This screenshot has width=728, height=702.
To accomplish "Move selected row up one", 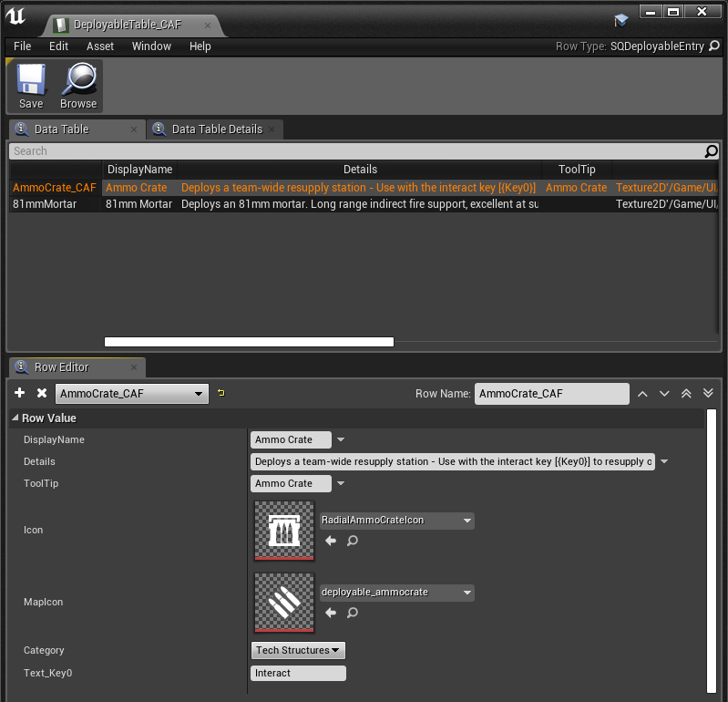I will (x=642, y=394).
